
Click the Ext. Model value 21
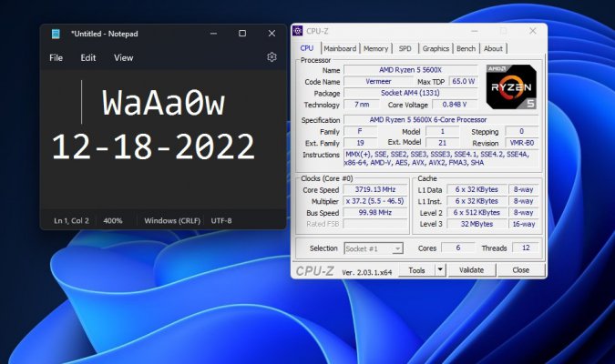[x=443, y=143]
